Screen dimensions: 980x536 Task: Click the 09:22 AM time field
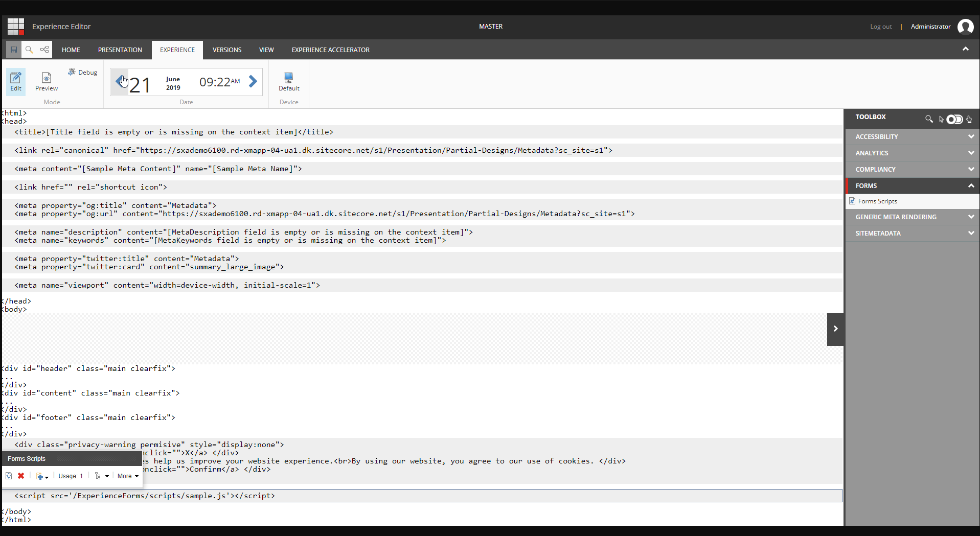pos(220,82)
